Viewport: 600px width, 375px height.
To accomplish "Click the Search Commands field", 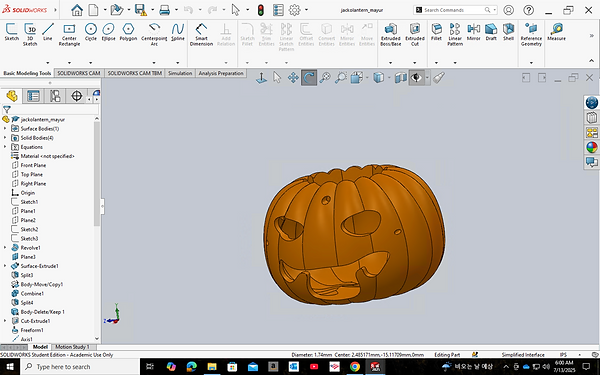I will coord(455,10).
